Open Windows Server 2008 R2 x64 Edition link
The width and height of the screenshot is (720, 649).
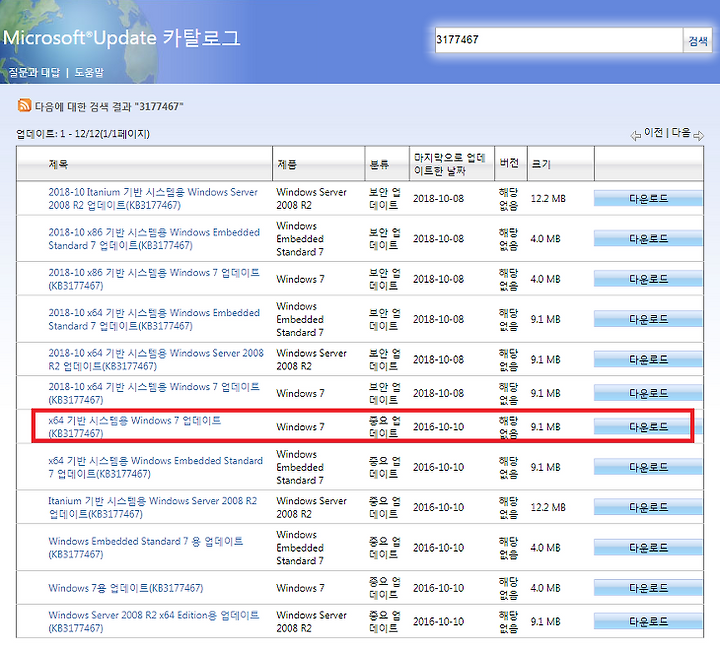tap(154, 621)
